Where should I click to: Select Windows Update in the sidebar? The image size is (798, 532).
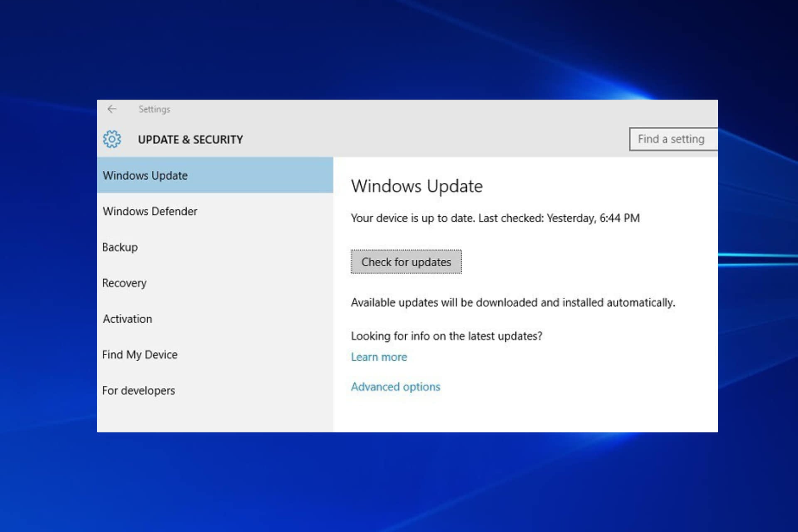(145, 175)
